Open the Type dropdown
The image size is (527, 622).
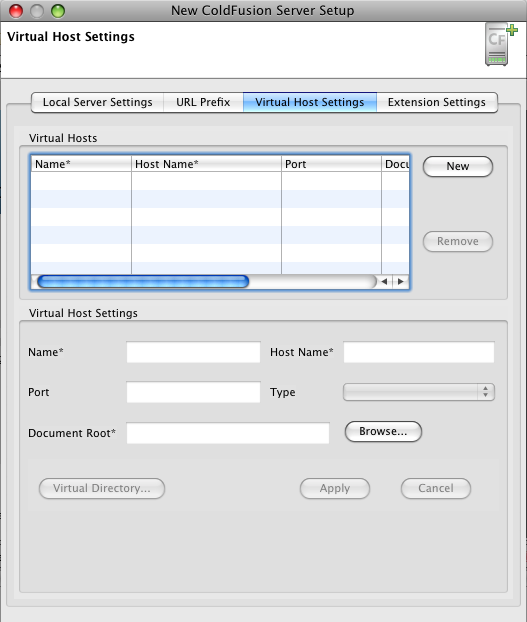coord(419,392)
